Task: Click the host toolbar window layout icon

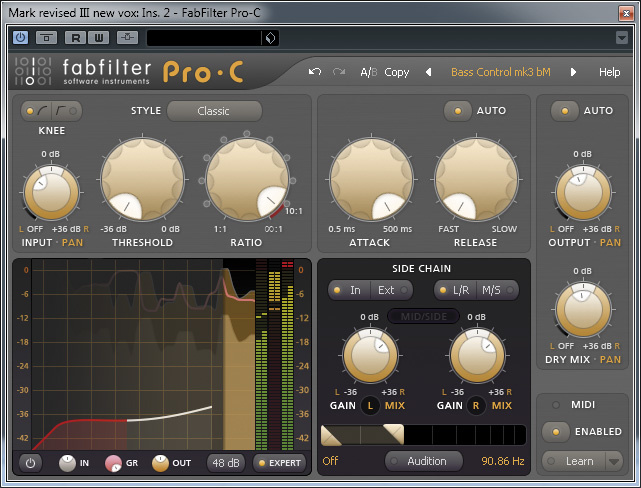Action: click(x=46, y=38)
